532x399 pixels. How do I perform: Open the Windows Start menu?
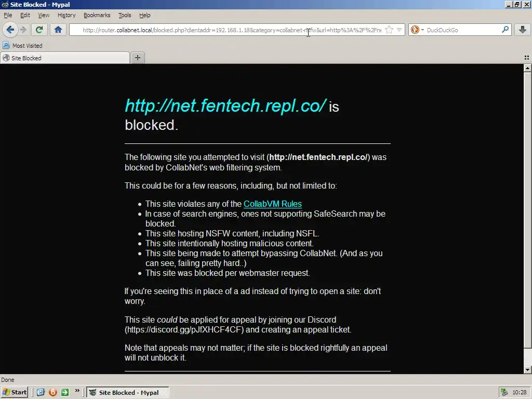(14, 392)
